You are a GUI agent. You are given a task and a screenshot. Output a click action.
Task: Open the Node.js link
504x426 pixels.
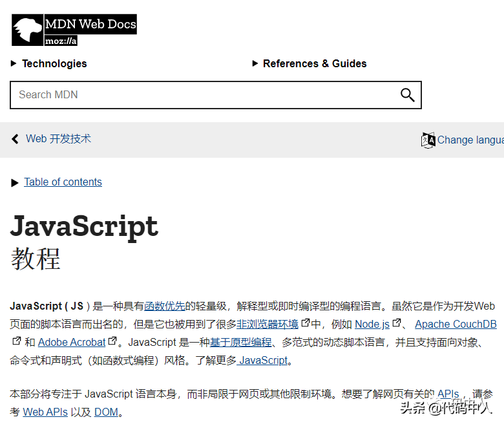(x=372, y=324)
